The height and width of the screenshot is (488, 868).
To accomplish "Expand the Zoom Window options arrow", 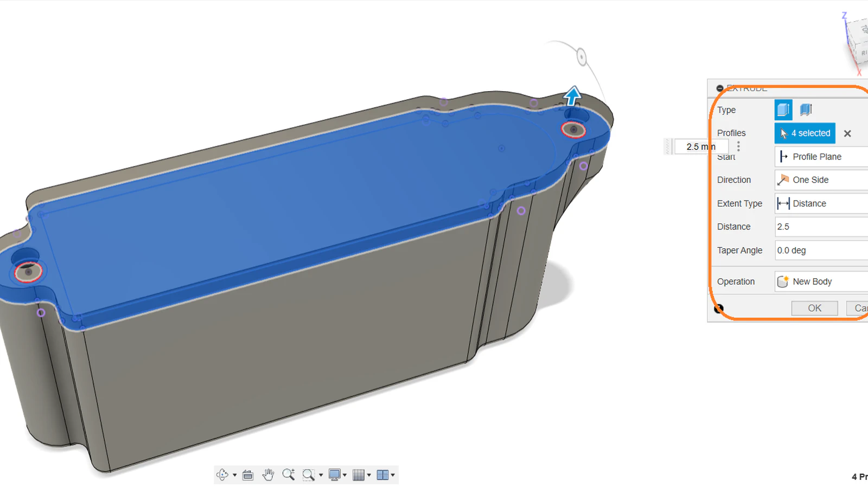I will tap(321, 476).
